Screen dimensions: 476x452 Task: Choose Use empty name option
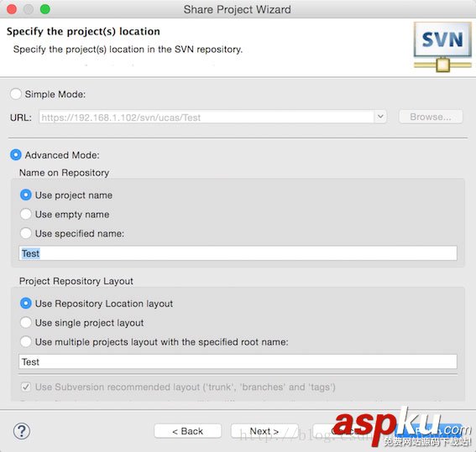(26, 214)
